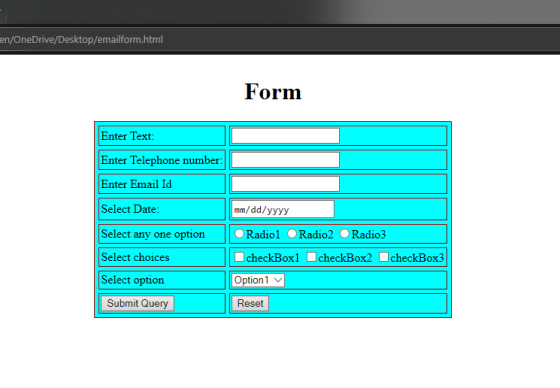Focus the Enter Text input field

coord(286,136)
